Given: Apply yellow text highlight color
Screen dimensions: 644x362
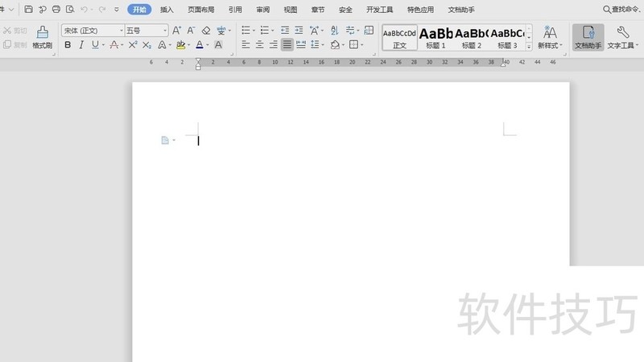Looking at the screenshot, I should click(180, 45).
